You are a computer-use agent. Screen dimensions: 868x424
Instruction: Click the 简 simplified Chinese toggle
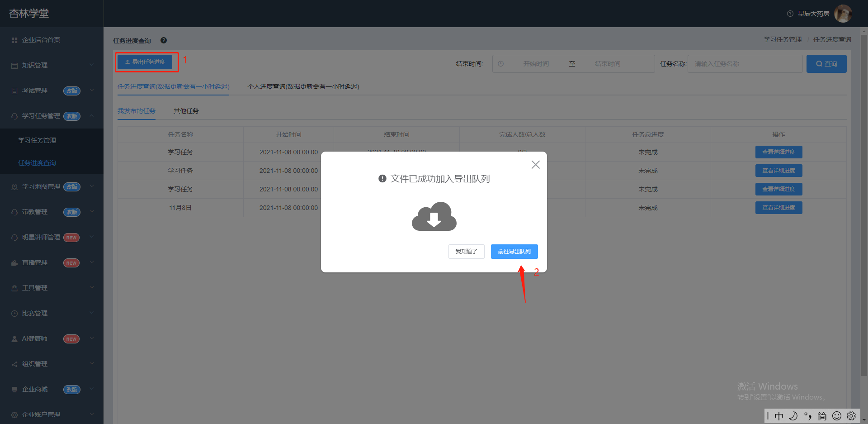point(822,416)
